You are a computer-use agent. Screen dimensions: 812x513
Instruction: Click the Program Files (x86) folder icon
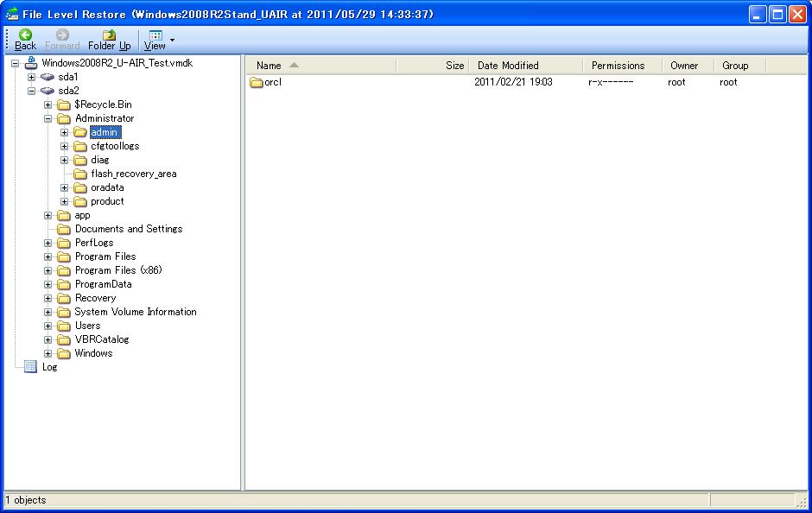tap(64, 270)
